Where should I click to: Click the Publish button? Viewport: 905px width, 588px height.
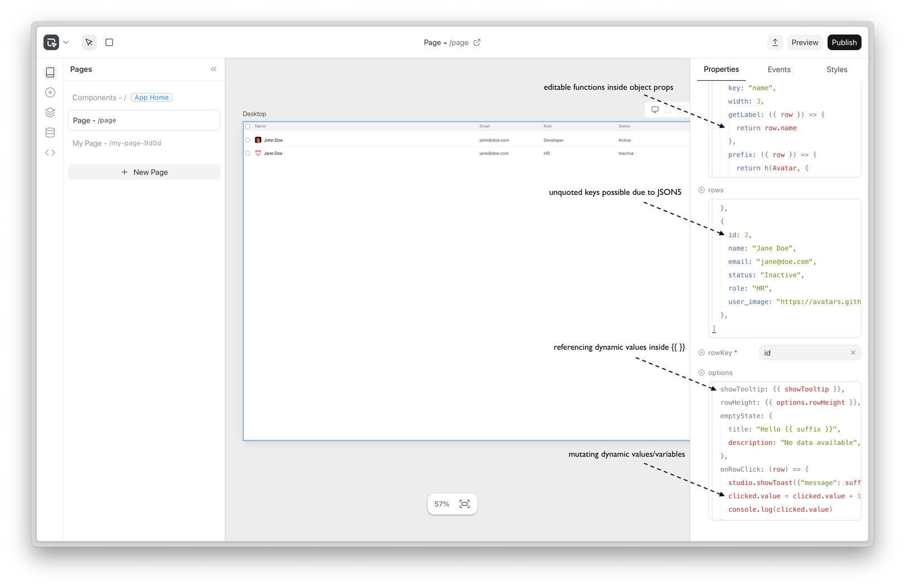(844, 42)
